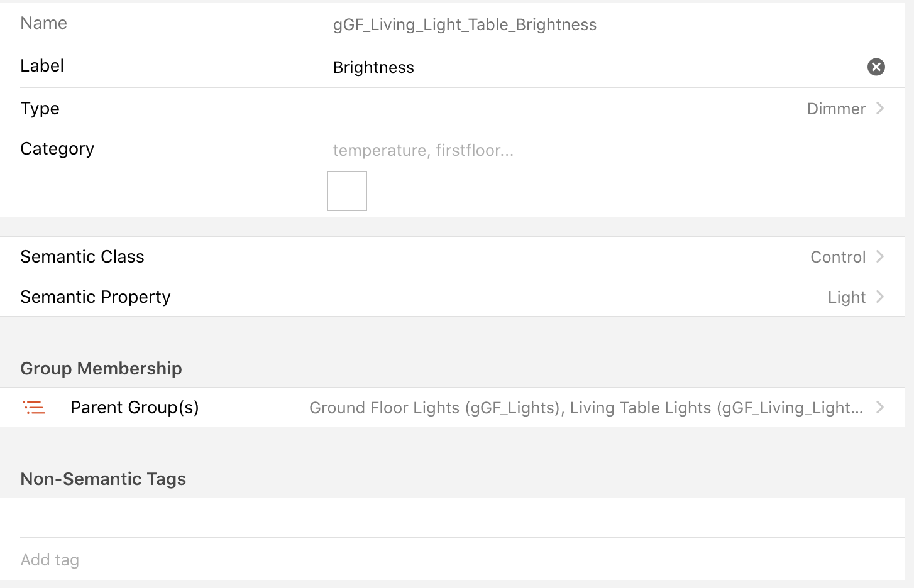
Task: Open the Semantic Class row
Action: point(453,256)
